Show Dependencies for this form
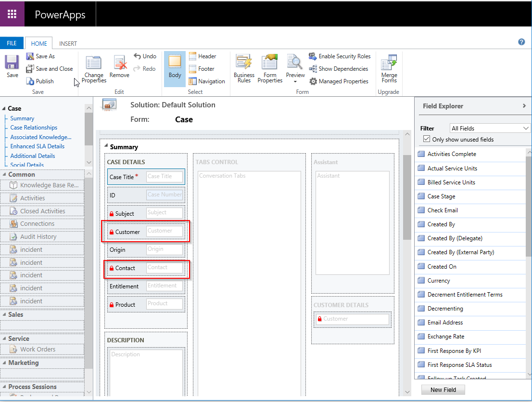 tap(338, 69)
